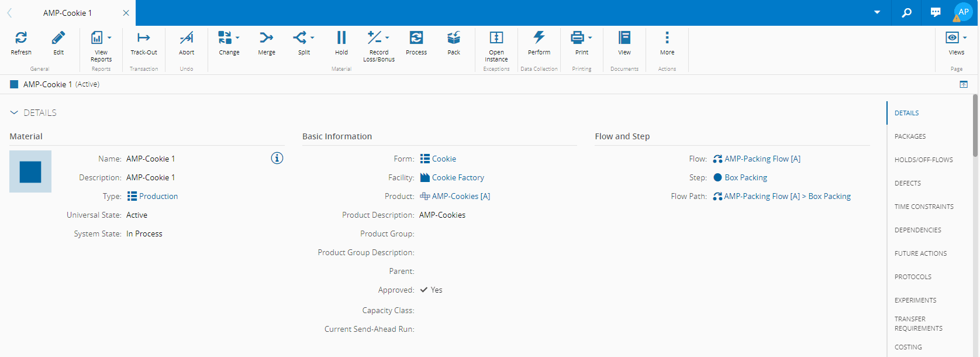Switch to the PACKAGES section
The width and height of the screenshot is (980, 357).
coord(910,136)
